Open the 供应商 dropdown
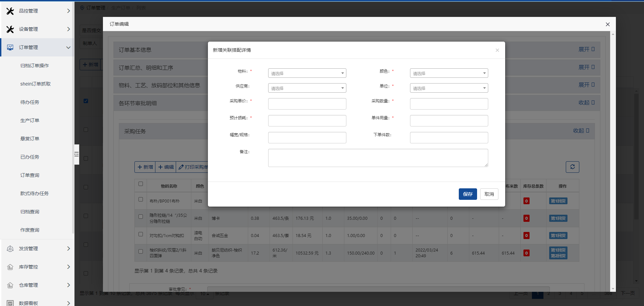This screenshot has width=644, height=306. pos(307,88)
